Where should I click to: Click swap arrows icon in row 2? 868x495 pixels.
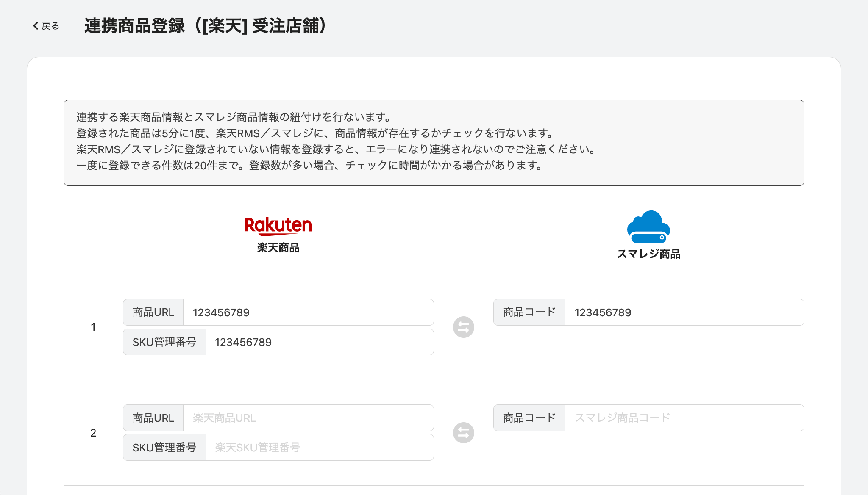tap(463, 433)
